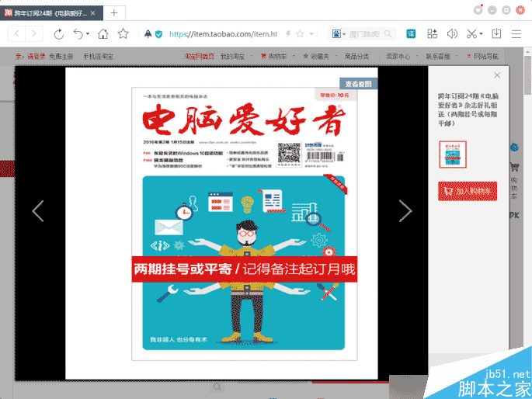Click the 免费注册 link
Viewport: 532px width, 399px height.
pos(61,56)
